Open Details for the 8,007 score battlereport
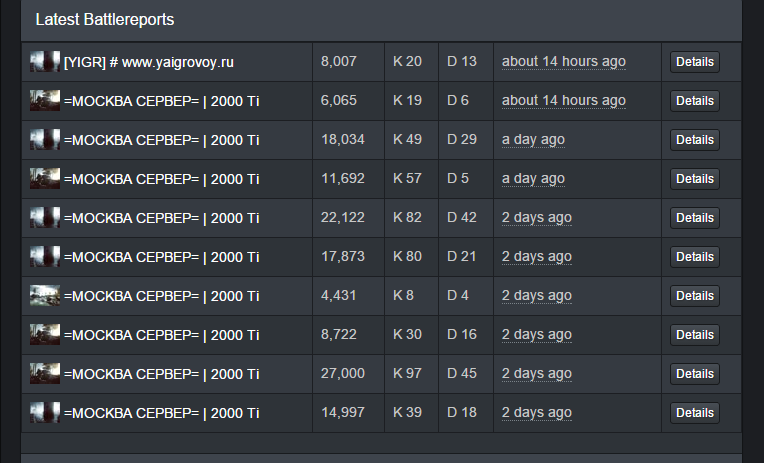This screenshot has height=463, width=764. click(694, 62)
